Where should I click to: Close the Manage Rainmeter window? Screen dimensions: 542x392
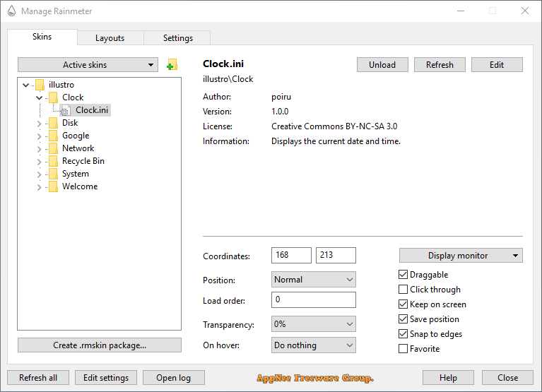click(x=525, y=11)
